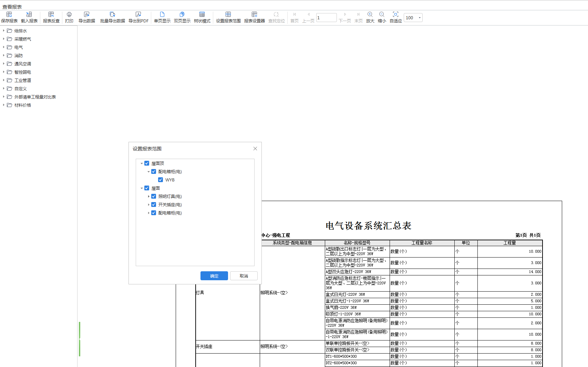This screenshot has width=588, height=367.
Task: Click the page number input field
Action: click(326, 18)
